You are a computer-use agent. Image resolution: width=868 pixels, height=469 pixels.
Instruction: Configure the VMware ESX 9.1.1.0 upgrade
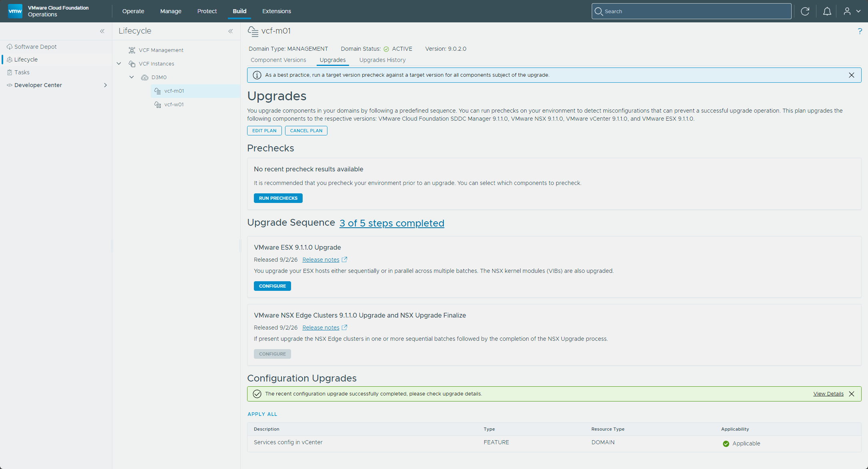click(272, 286)
